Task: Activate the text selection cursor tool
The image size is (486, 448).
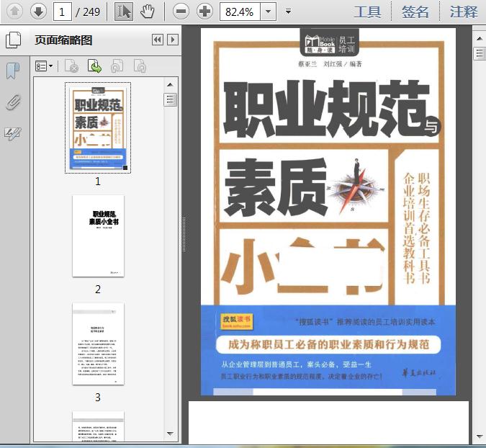Action: (x=124, y=12)
